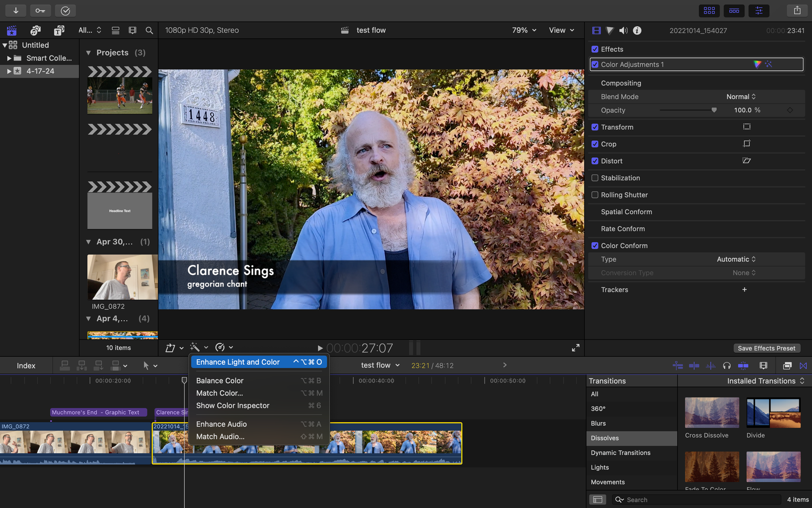This screenshot has width=812, height=508.
Task: Uncheck the Crop effect
Action: 595,144
